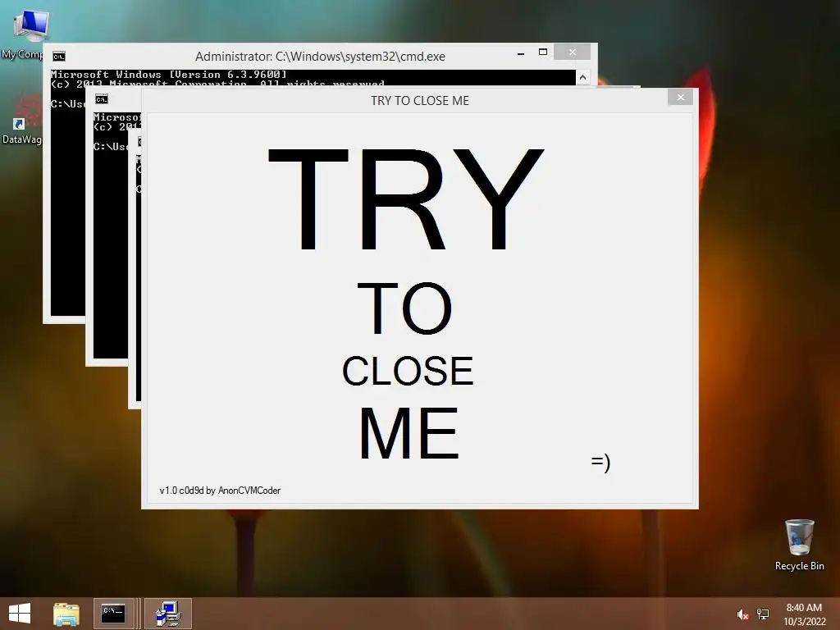
Task: Open File Explorer from the taskbar
Action: (x=66, y=614)
